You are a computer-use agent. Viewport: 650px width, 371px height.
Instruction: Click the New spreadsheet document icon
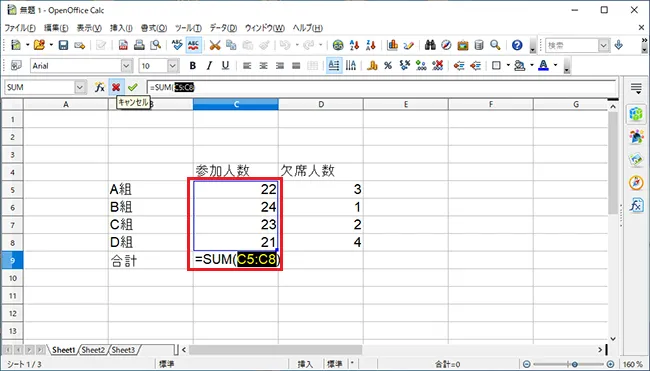(16, 45)
